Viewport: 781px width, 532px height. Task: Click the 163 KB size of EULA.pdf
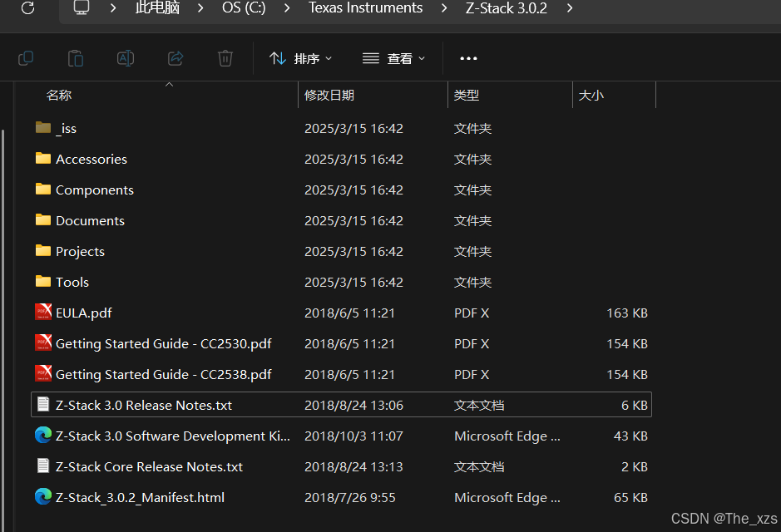[627, 313]
